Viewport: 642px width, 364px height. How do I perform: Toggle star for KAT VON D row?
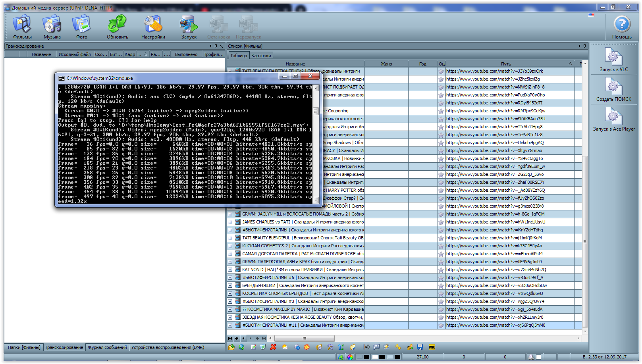pyautogui.click(x=441, y=270)
